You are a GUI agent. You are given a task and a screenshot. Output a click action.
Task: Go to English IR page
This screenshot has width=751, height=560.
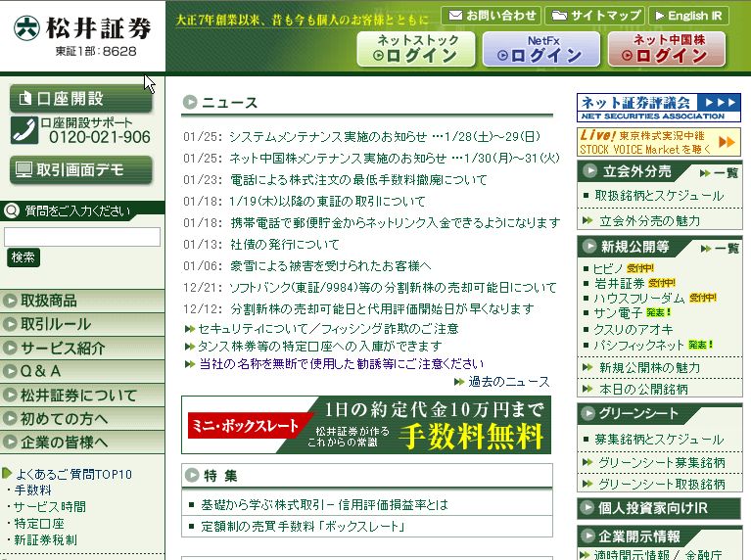(687, 16)
